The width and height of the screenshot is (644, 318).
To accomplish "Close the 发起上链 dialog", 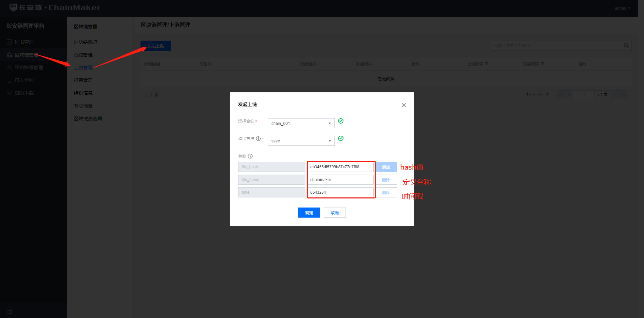I will (x=404, y=105).
